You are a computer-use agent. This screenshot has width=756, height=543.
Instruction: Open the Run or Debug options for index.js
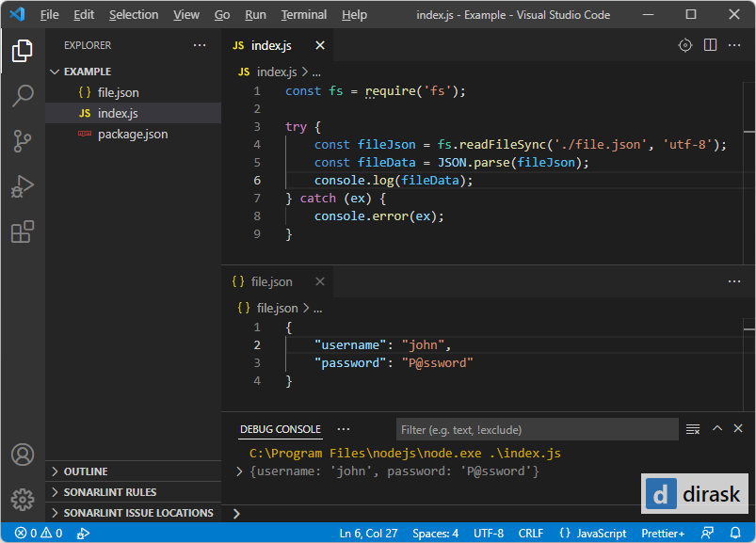685,44
